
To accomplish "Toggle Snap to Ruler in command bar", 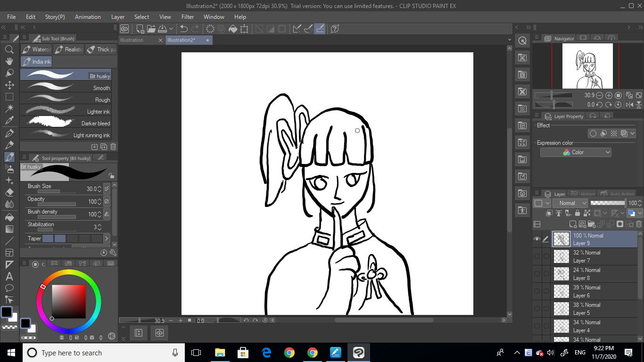I will tap(297, 29).
